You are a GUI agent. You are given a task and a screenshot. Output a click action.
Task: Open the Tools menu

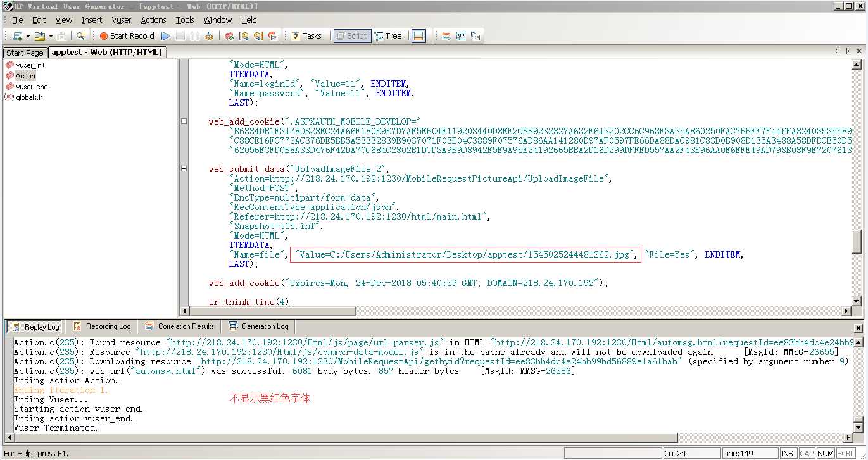[185, 20]
